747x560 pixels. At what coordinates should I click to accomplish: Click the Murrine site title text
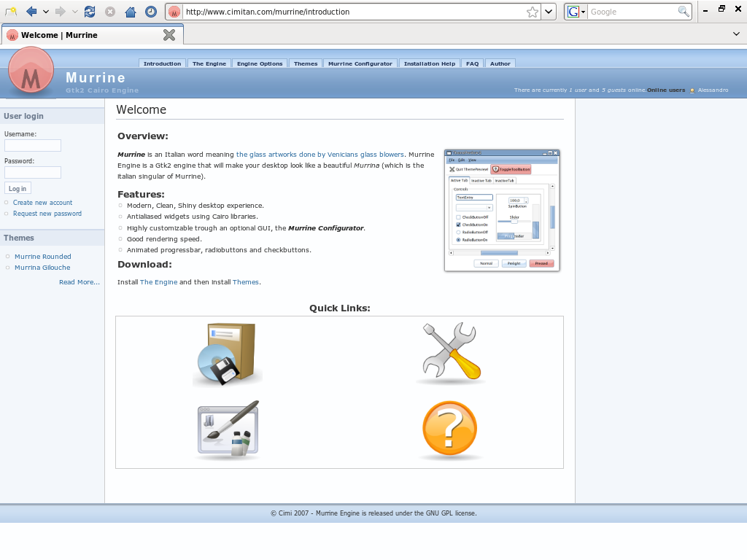pyautogui.click(x=96, y=77)
